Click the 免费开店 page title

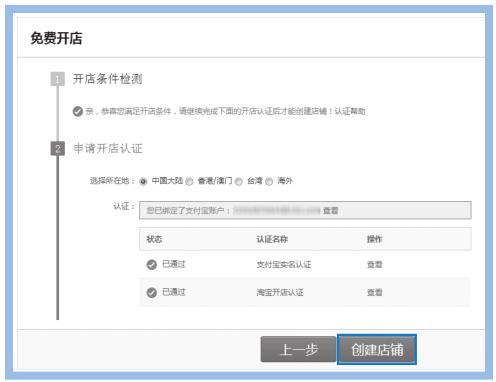click(x=56, y=38)
